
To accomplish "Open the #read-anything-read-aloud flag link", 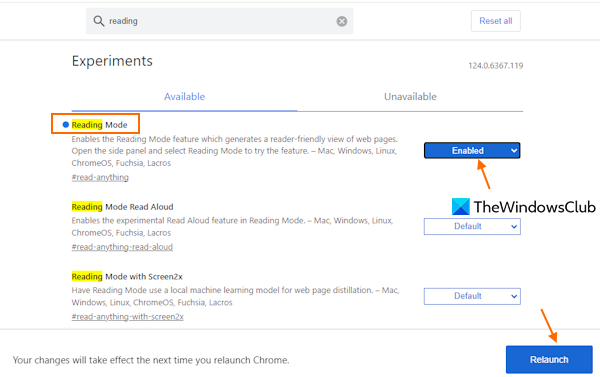I will 122,247.
